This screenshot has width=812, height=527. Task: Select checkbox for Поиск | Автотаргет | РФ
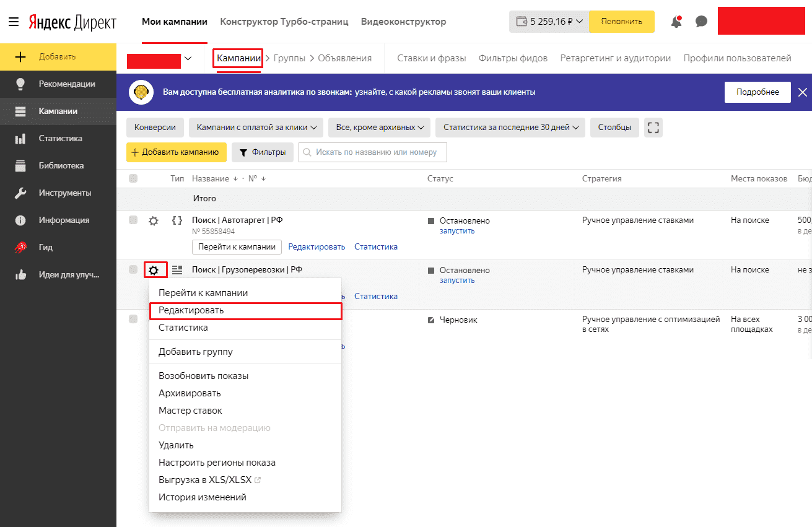(x=133, y=220)
